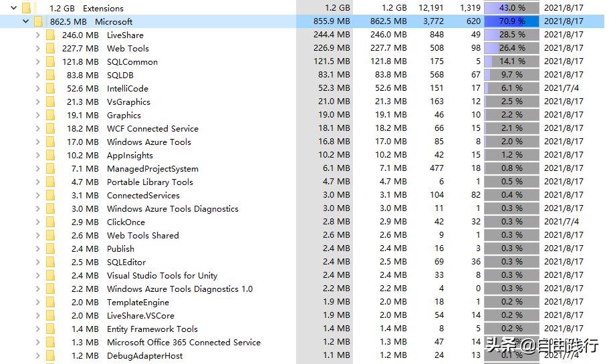
Task: Expand the SQLCommon folder arrow
Action: pos(37,61)
